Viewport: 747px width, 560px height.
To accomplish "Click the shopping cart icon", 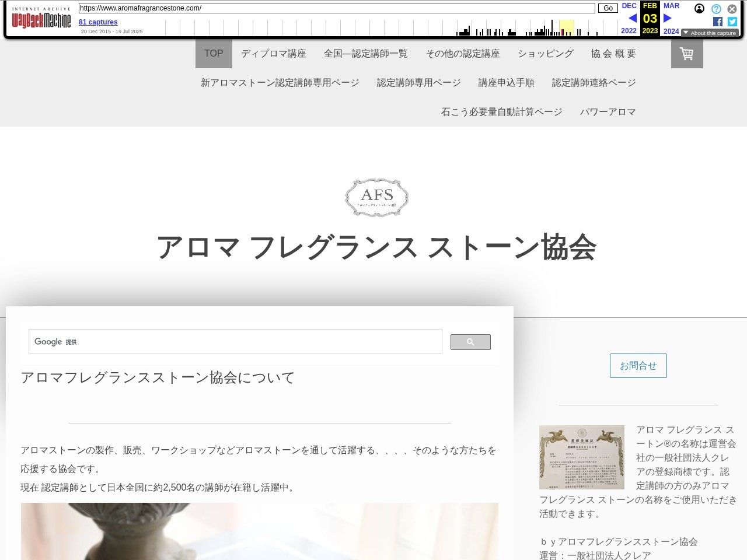I will coord(686,54).
